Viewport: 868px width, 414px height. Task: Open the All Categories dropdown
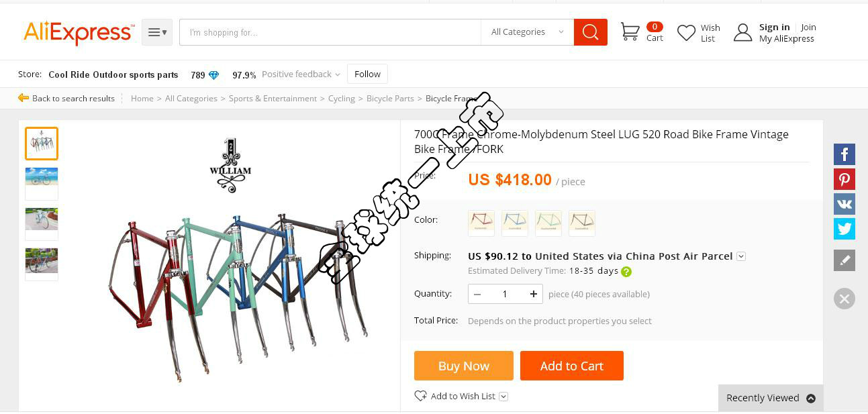[x=527, y=32]
